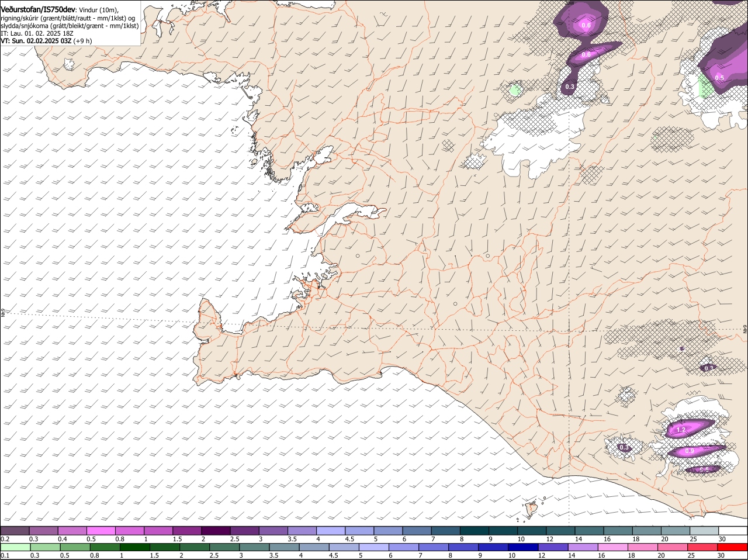Click the '30' label in the top legend row
This screenshot has width=748, height=560.
(x=722, y=539)
